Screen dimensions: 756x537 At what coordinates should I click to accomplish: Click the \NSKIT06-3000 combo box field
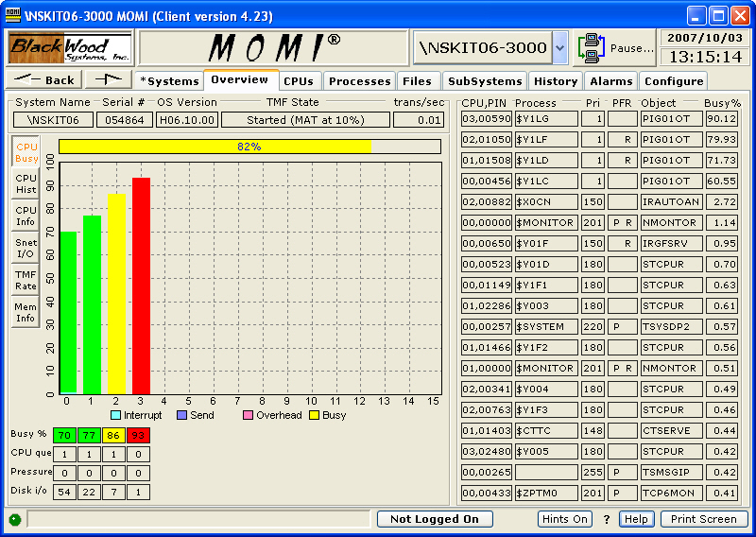(x=482, y=47)
